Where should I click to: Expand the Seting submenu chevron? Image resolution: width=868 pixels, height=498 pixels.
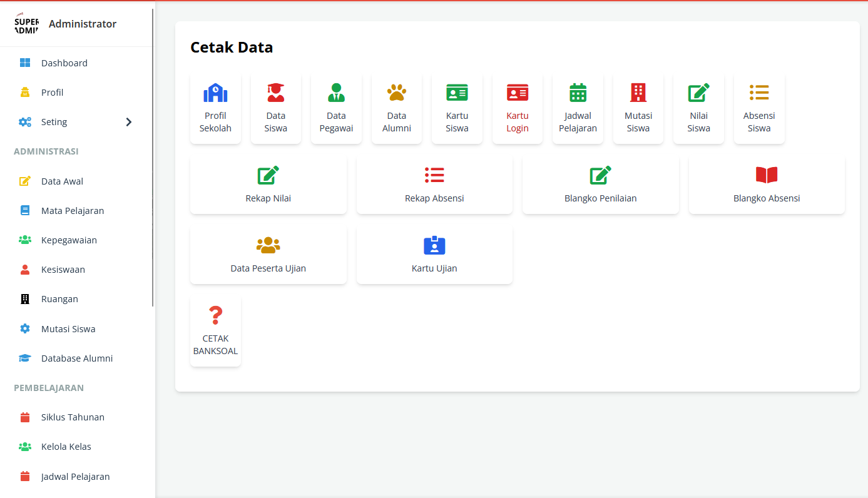point(129,122)
